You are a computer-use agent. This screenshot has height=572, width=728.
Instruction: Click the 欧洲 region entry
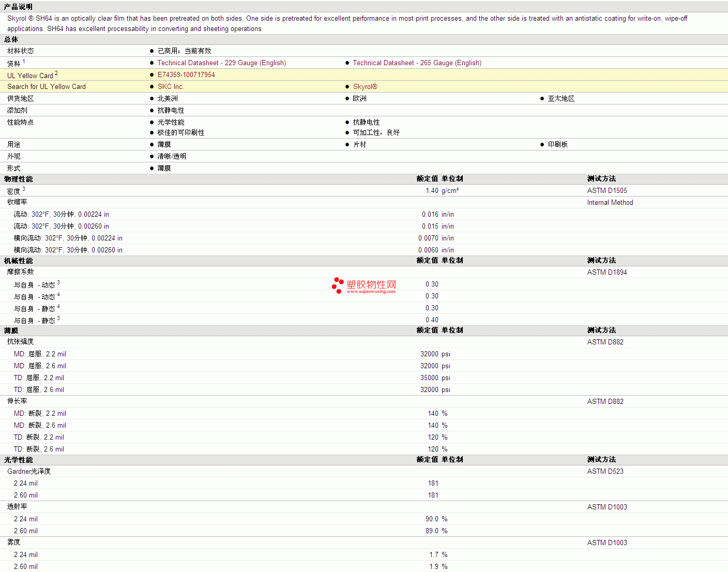pyautogui.click(x=359, y=98)
